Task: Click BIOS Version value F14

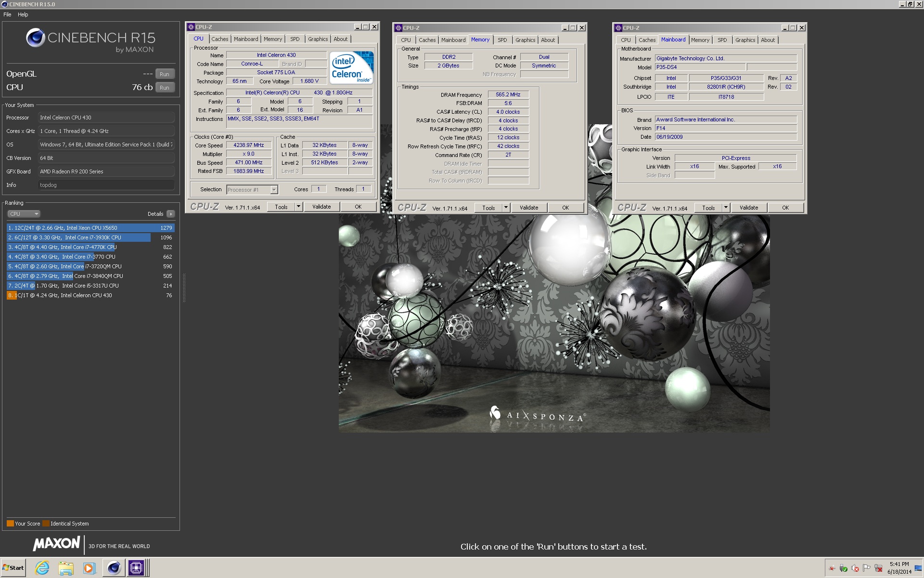Action: [726, 128]
